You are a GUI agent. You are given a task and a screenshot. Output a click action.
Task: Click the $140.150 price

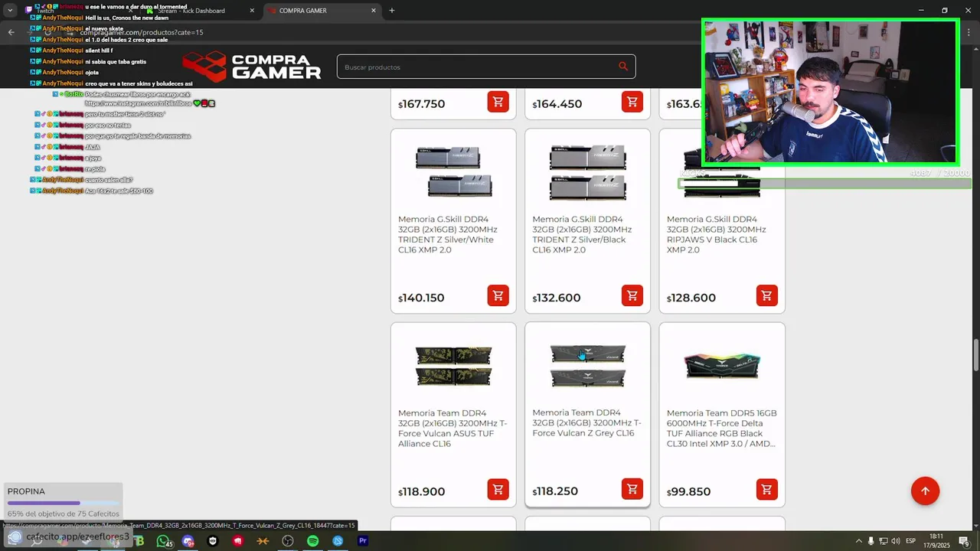click(421, 298)
